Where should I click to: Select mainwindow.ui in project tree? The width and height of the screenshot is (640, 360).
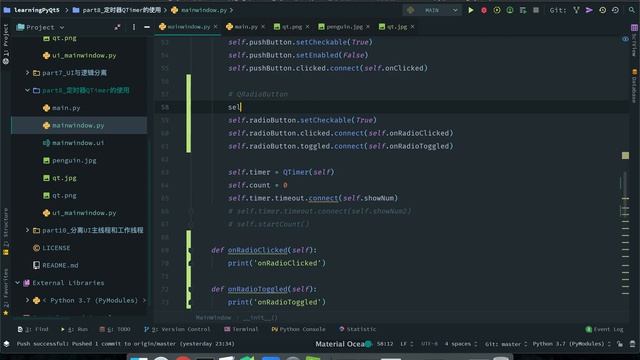pos(78,143)
